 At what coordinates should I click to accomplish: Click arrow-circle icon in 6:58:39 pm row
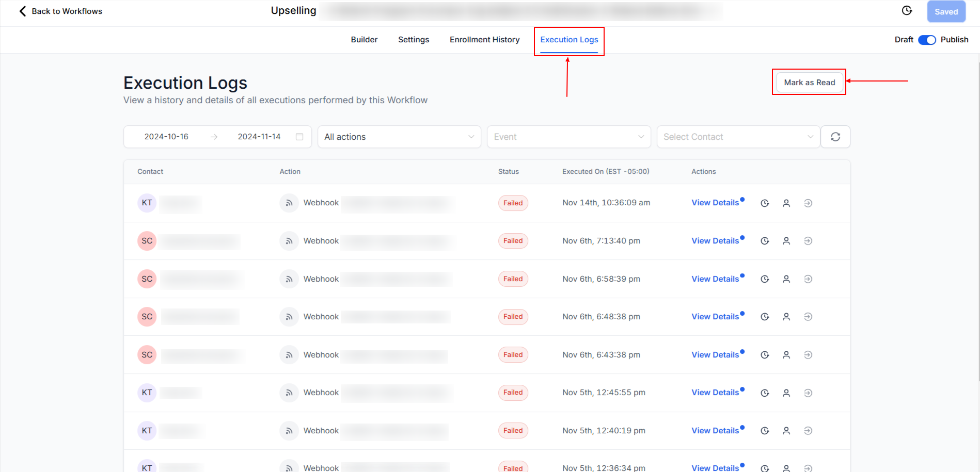[x=808, y=279]
